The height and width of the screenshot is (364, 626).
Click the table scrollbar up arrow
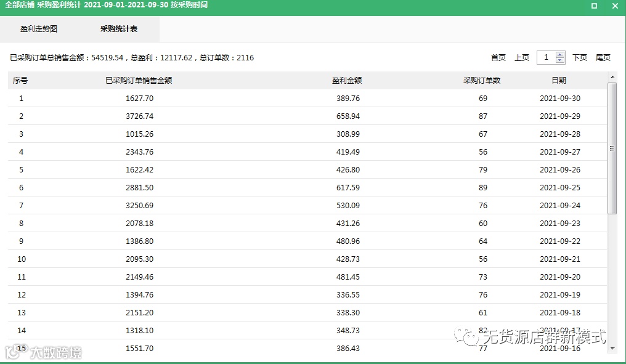tap(612, 77)
